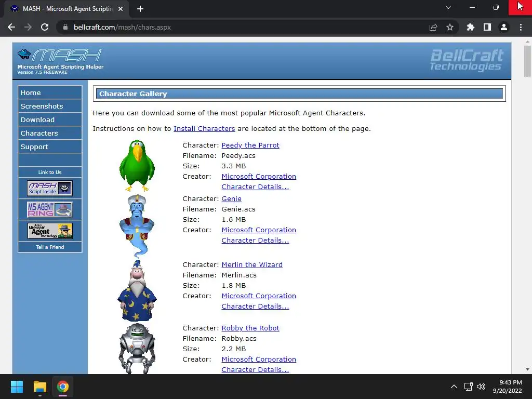Click the Peedy the Parrot image

137,166
